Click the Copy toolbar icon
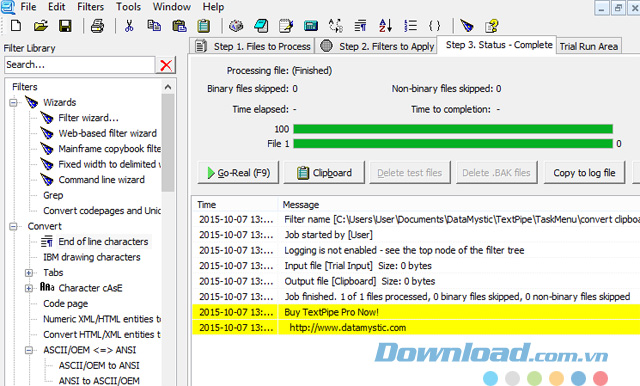 tap(154, 26)
